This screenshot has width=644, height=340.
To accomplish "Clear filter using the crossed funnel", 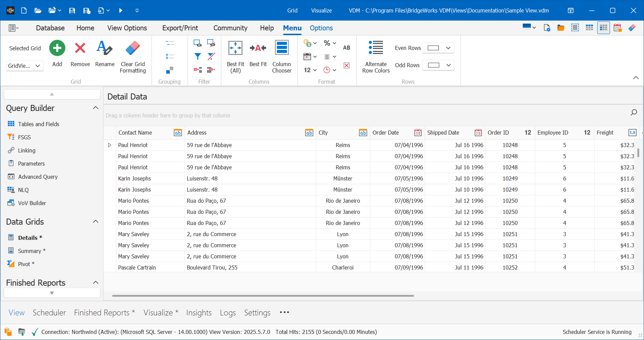I will click(211, 56).
